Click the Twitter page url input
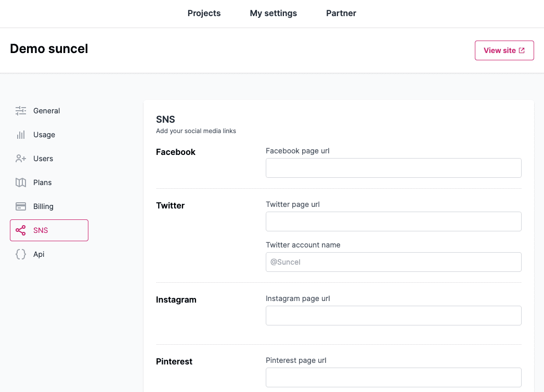The image size is (544, 392). click(393, 221)
